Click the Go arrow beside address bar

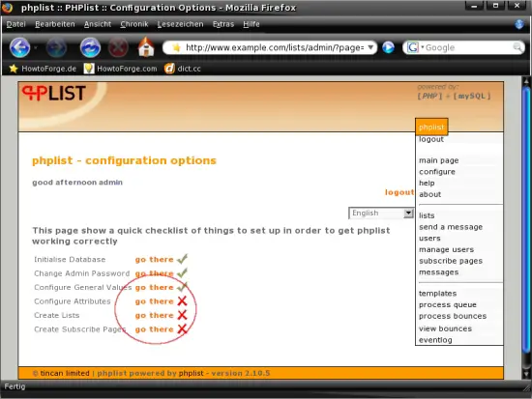coord(388,47)
